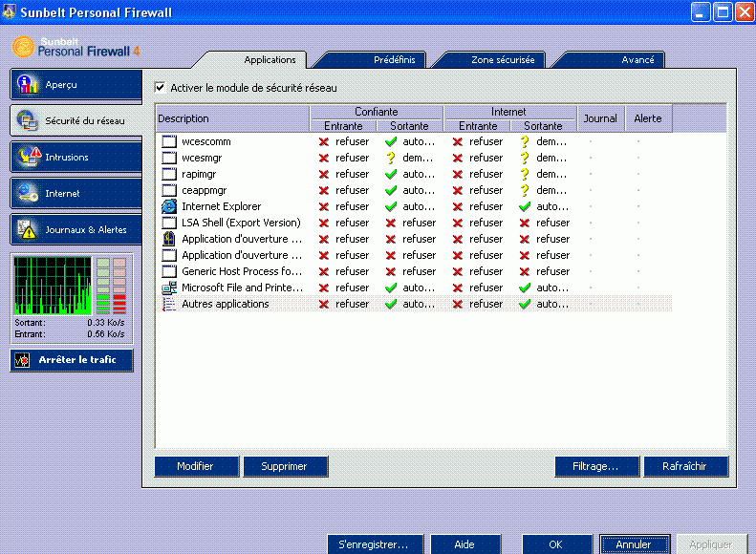Open the Zone sécurisée tab
Screen dimensions: 756x554
[x=503, y=60]
